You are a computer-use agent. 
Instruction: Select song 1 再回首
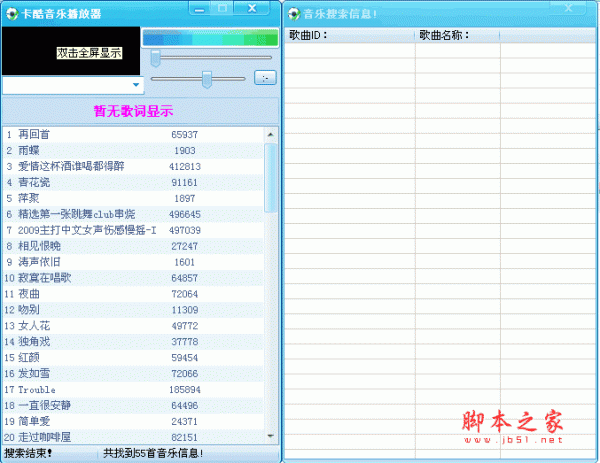click(x=133, y=135)
